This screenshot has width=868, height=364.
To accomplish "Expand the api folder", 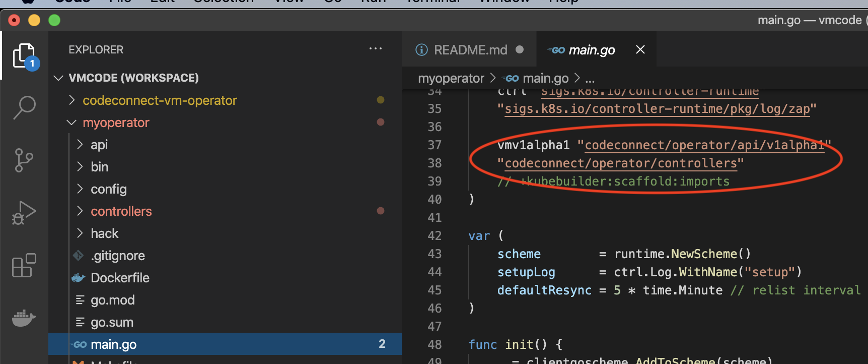I will (80, 145).
